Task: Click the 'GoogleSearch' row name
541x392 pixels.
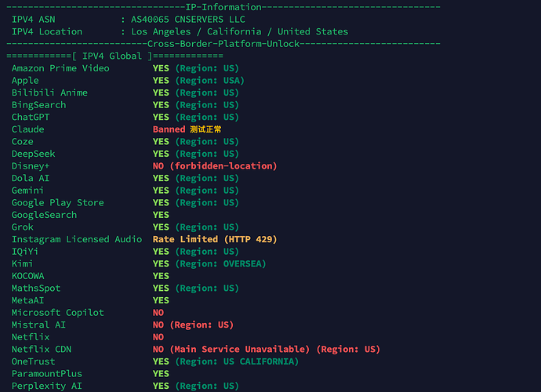Action: coord(44,215)
